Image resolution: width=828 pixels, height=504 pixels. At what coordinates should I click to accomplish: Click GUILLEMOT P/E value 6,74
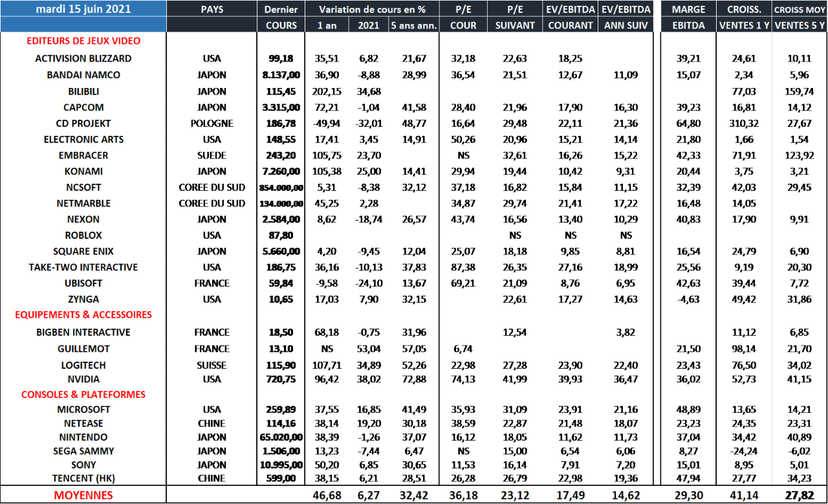[x=463, y=349]
